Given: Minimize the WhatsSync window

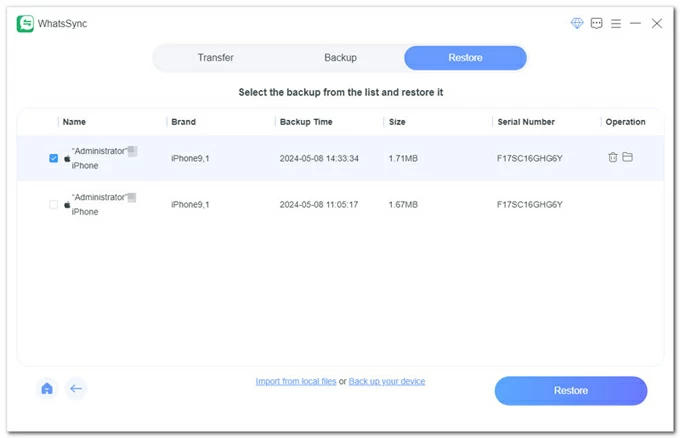Looking at the screenshot, I should tap(636, 23).
